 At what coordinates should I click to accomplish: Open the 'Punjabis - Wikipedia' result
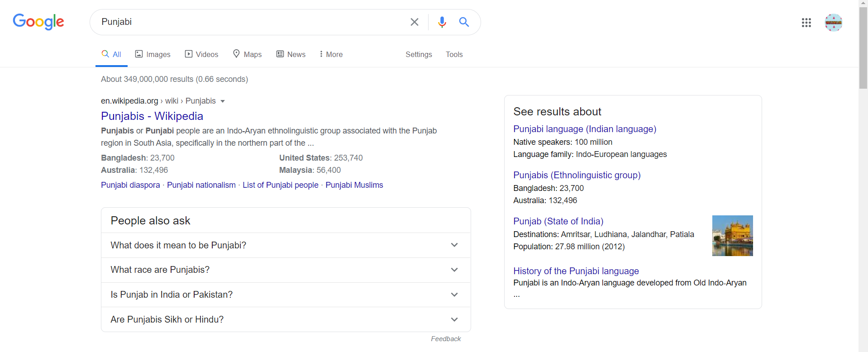click(152, 116)
